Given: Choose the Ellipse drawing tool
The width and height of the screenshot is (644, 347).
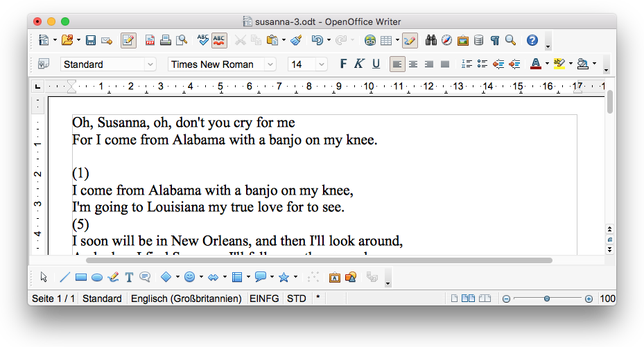Looking at the screenshot, I should [97, 278].
